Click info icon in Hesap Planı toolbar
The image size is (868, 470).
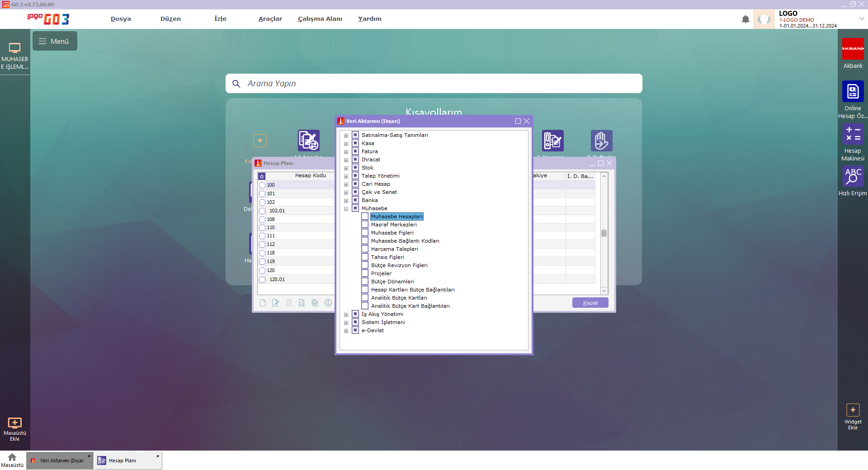click(328, 303)
